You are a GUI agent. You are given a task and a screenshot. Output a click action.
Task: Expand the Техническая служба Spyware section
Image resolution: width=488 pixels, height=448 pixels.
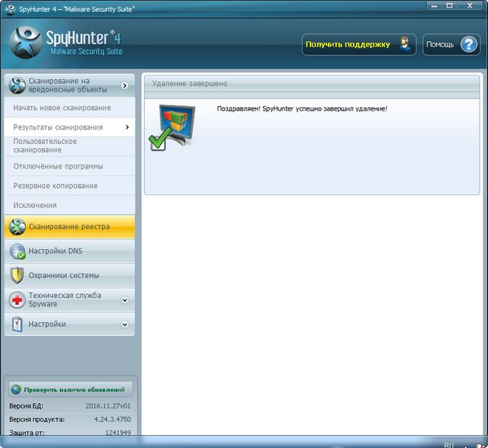(x=125, y=300)
